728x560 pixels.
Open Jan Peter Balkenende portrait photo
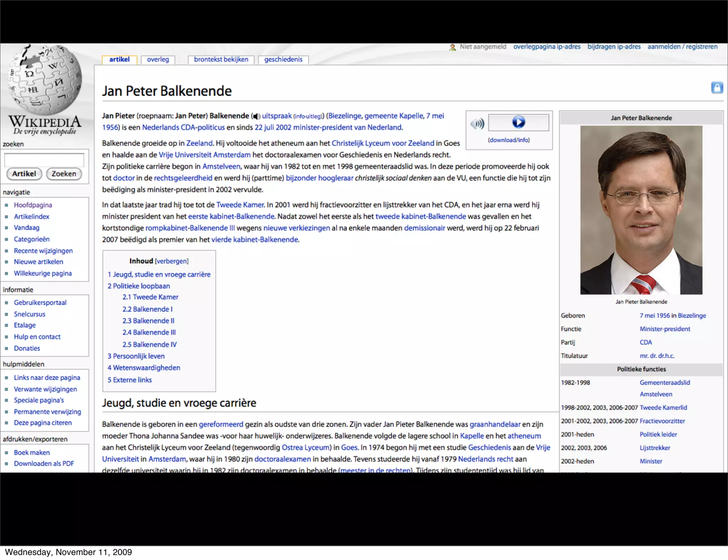(641, 210)
